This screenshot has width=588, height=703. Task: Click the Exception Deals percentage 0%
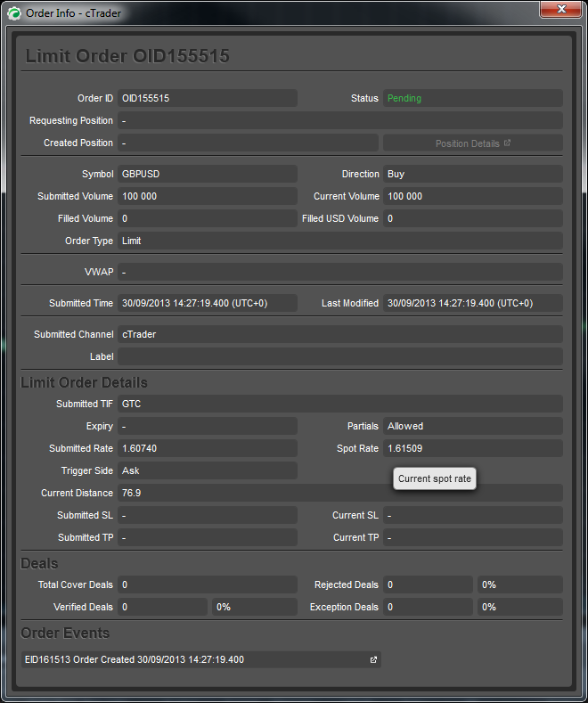click(520, 607)
